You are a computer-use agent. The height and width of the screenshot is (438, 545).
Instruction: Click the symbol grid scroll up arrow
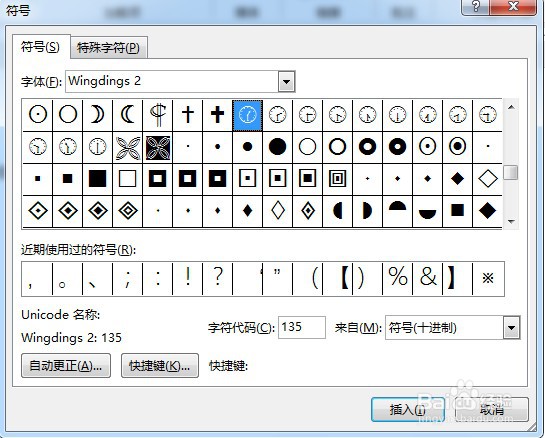tap(511, 107)
